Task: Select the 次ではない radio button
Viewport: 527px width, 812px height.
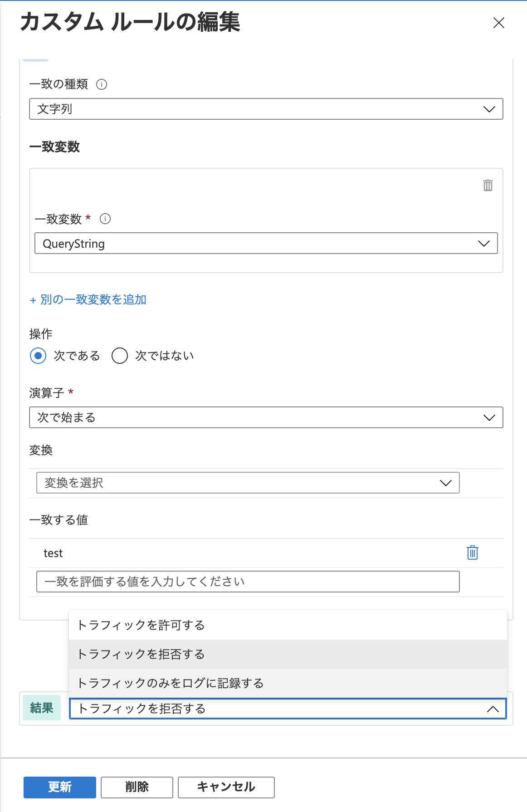Action: click(120, 356)
